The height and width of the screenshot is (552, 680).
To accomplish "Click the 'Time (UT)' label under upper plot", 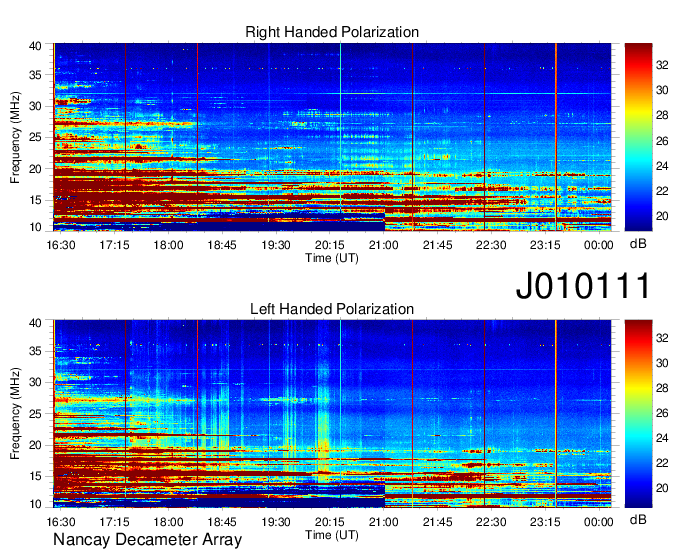I will (332, 258).
